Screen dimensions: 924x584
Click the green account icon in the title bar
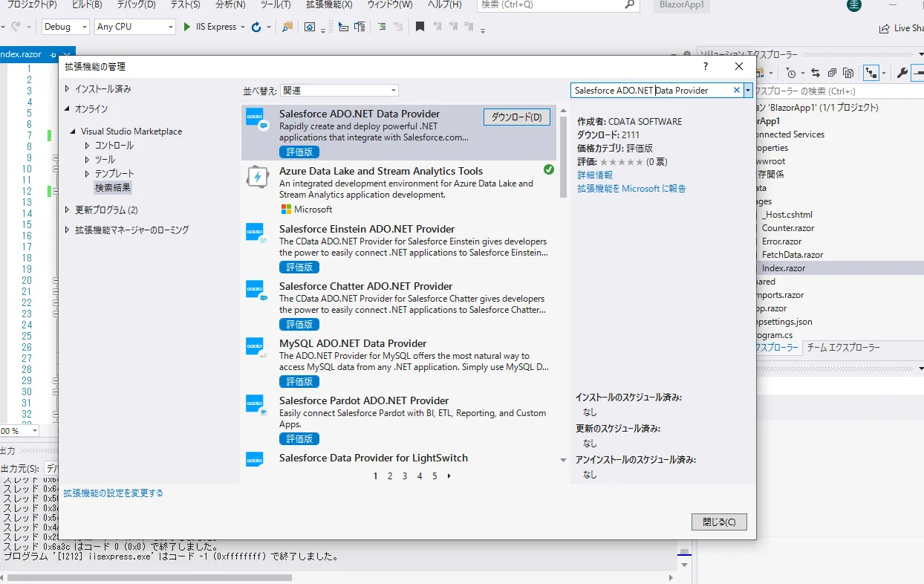point(853,6)
